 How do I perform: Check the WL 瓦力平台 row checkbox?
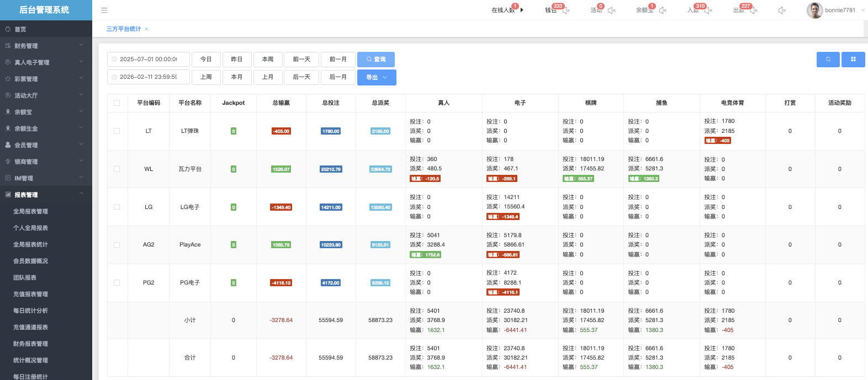click(x=117, y=169)
